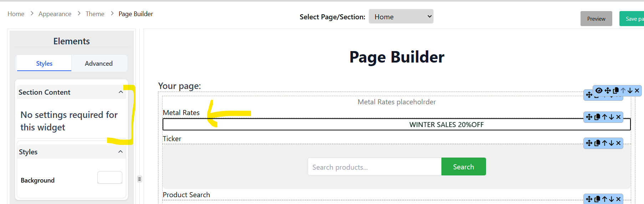
Task: Open the Background color swatch
Action: tap(110, 178)
